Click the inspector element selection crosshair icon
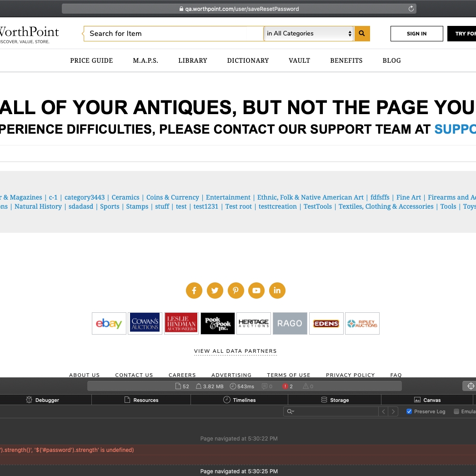Screen dimensions: 476x476 471,386
